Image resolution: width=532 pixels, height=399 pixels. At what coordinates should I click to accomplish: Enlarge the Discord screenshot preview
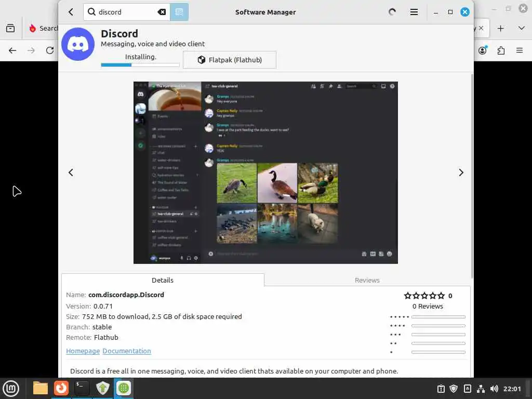[265, 172]
